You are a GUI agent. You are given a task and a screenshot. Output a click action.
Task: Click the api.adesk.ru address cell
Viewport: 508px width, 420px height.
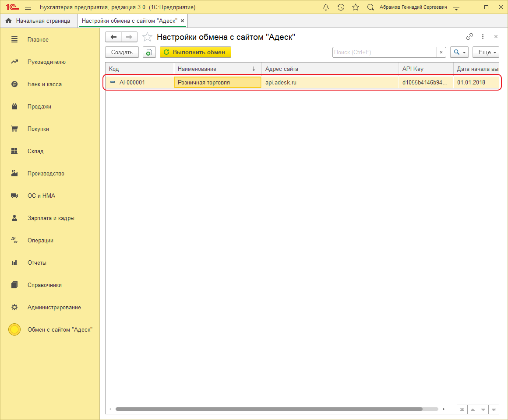(330, 83)
